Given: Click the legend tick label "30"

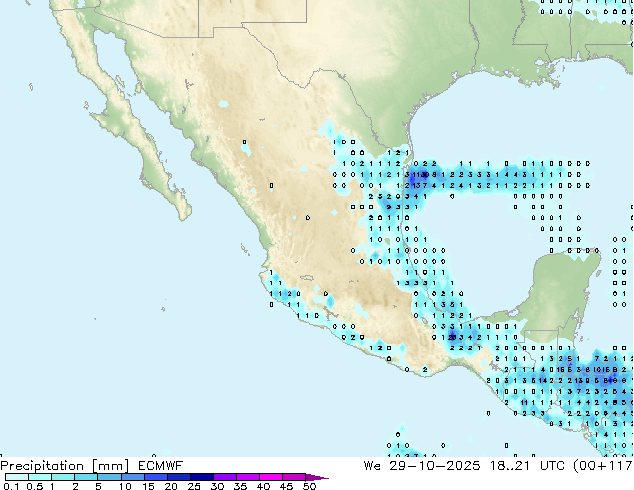Looking at the screenshot, I should 218,486.
